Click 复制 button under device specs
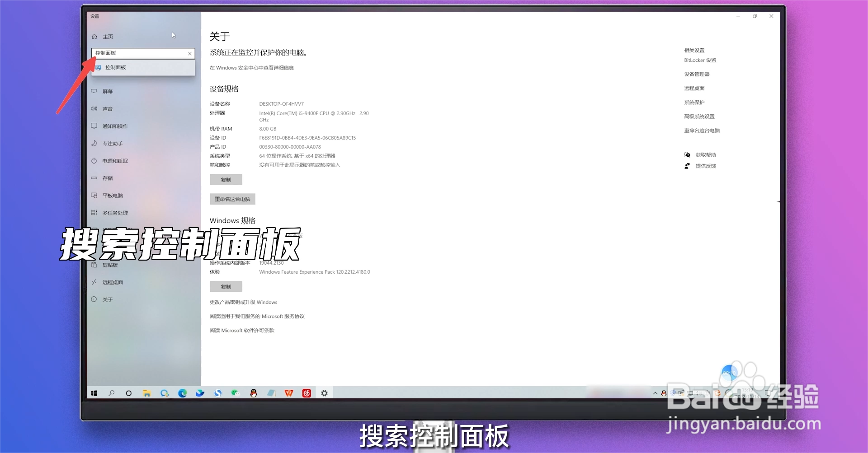 [x=226, y=180]
